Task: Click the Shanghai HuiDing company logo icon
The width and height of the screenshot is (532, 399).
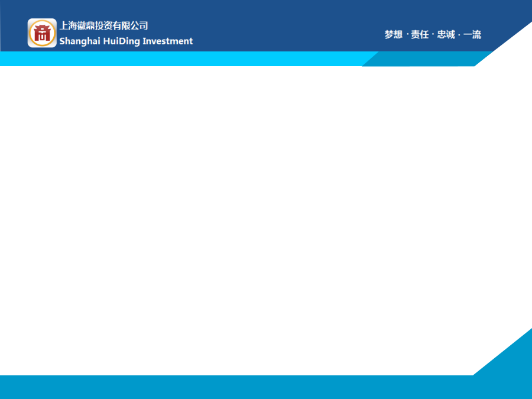Action: coord(42,33)
